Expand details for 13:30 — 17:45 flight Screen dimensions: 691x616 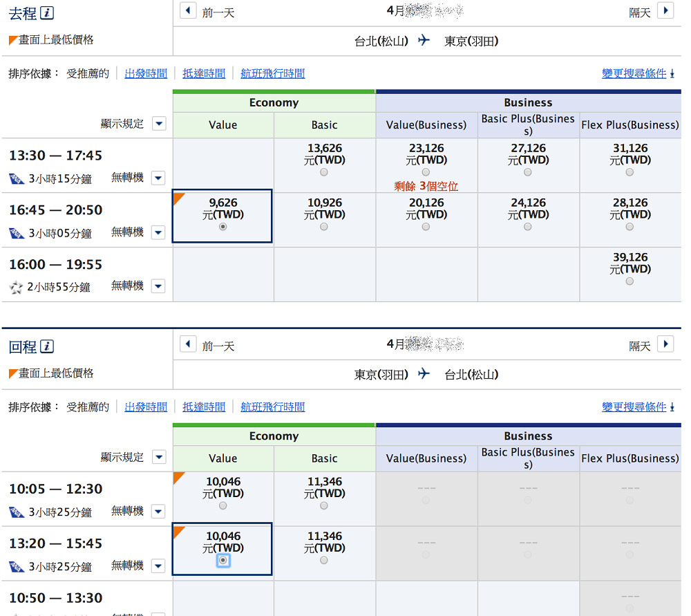158,178
